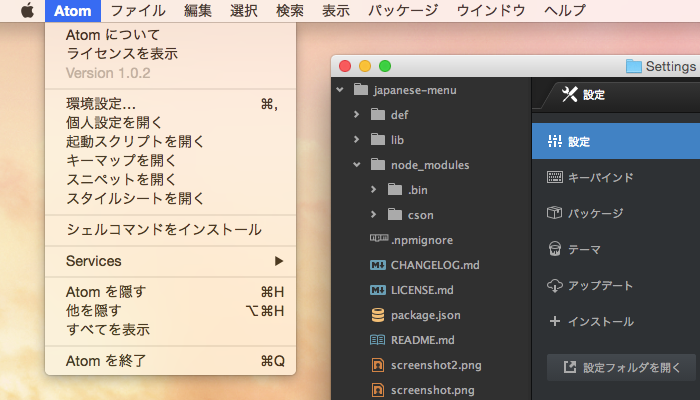Expand the Services submenu arrow

click(x=279, y=261)
